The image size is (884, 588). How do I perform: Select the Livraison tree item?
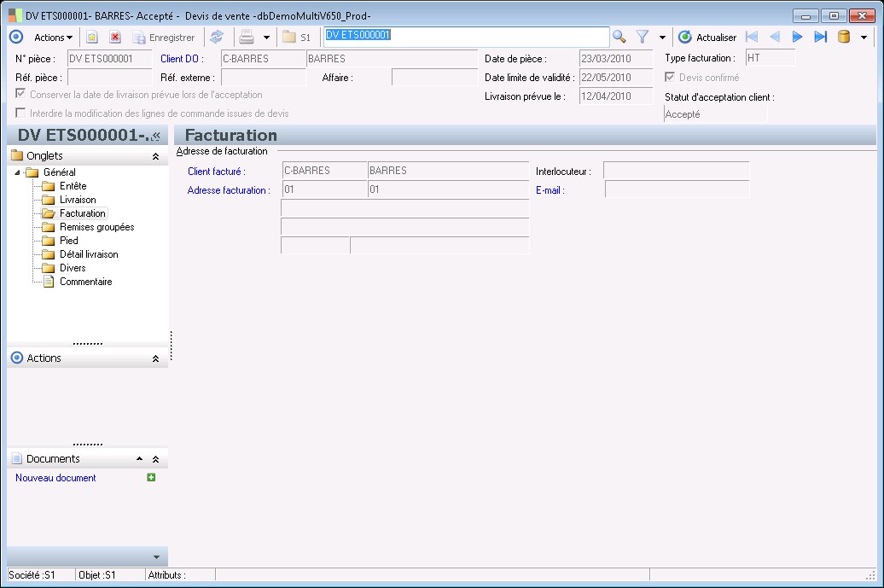(78, 200)
